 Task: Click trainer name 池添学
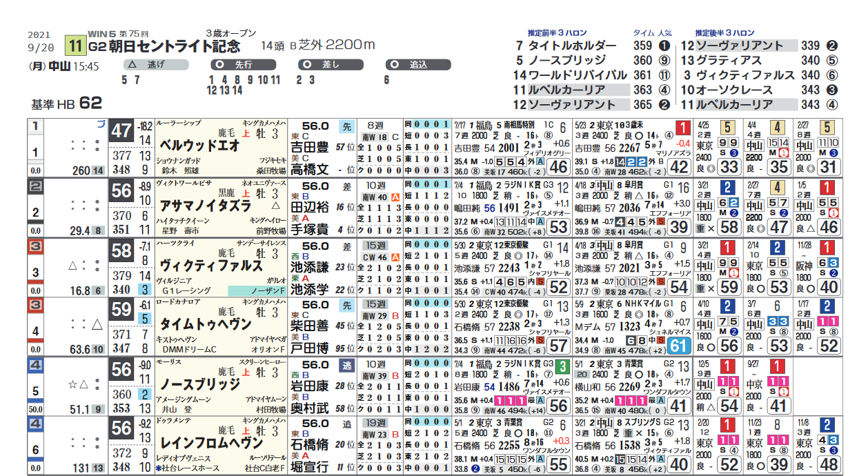tap(309, 288)
